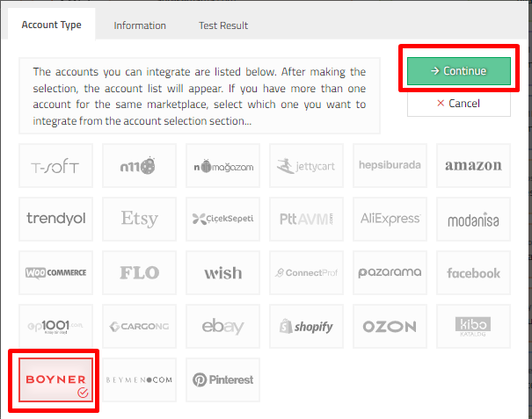The image size is (532, 419).
Task: Pick the Amazon account type
Action: click(x=473, y=165)
